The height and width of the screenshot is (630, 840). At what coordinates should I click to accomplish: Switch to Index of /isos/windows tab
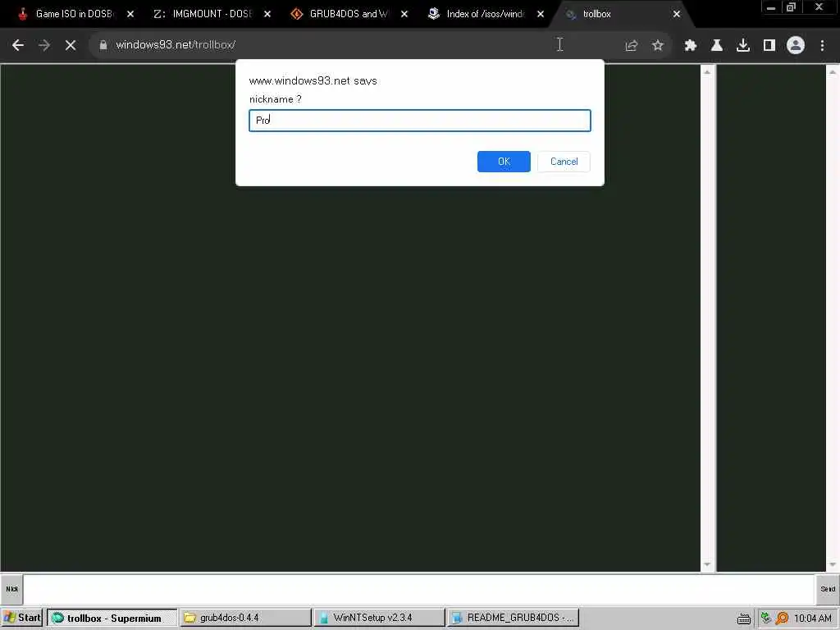(486, 14)
